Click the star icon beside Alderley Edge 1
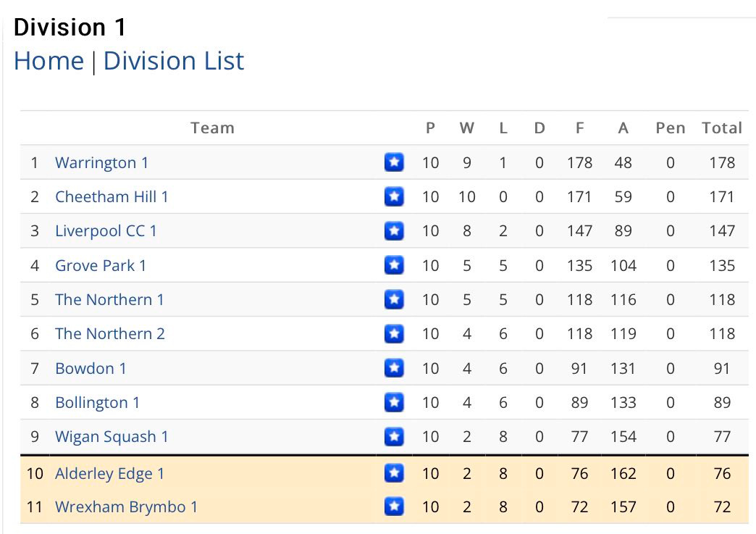This screenshot has height=534, width=756. (394, 473)
